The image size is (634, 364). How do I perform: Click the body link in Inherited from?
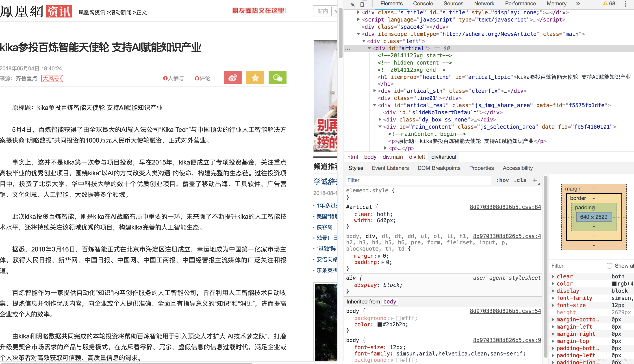point(389,301)
